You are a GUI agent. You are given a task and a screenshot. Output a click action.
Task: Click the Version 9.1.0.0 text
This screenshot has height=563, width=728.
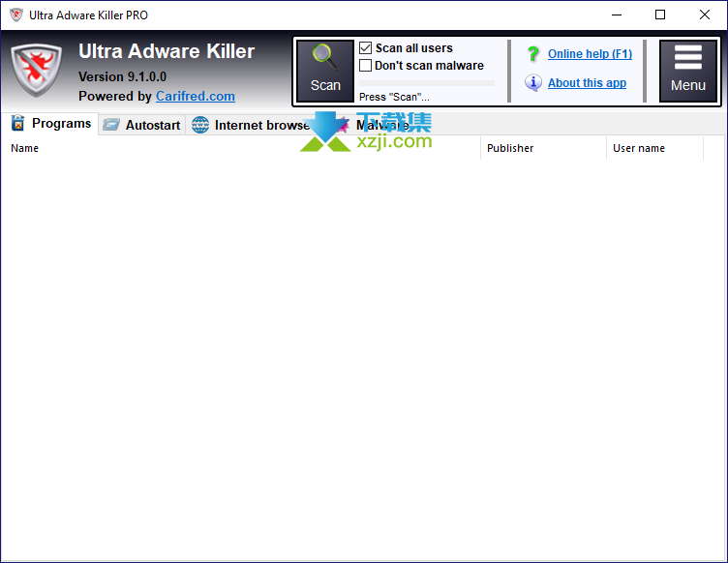click(122, 76)
